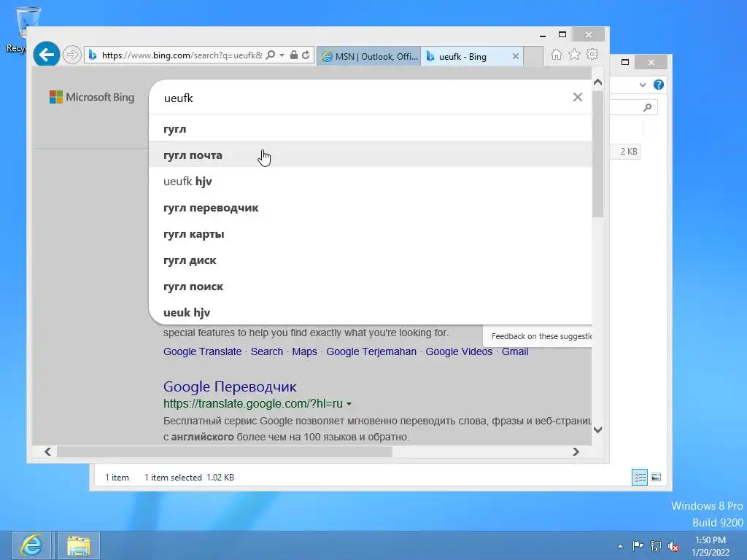Open the Google Videos link
The image size is (747, 560).
pyautogui.click(x=459, y=351)
